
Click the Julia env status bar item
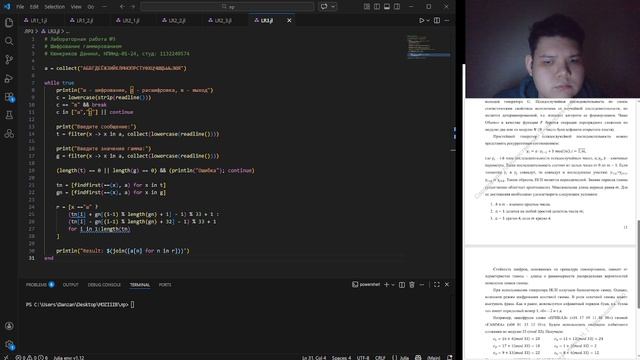(x=69, y=358)
